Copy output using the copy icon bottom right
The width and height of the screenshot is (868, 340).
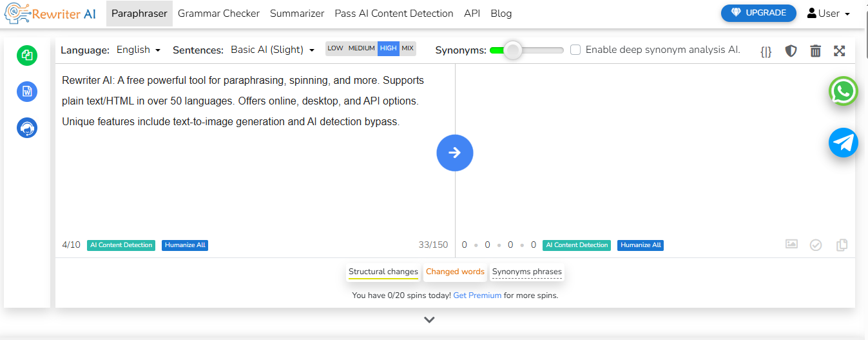(x=842, y=245)
